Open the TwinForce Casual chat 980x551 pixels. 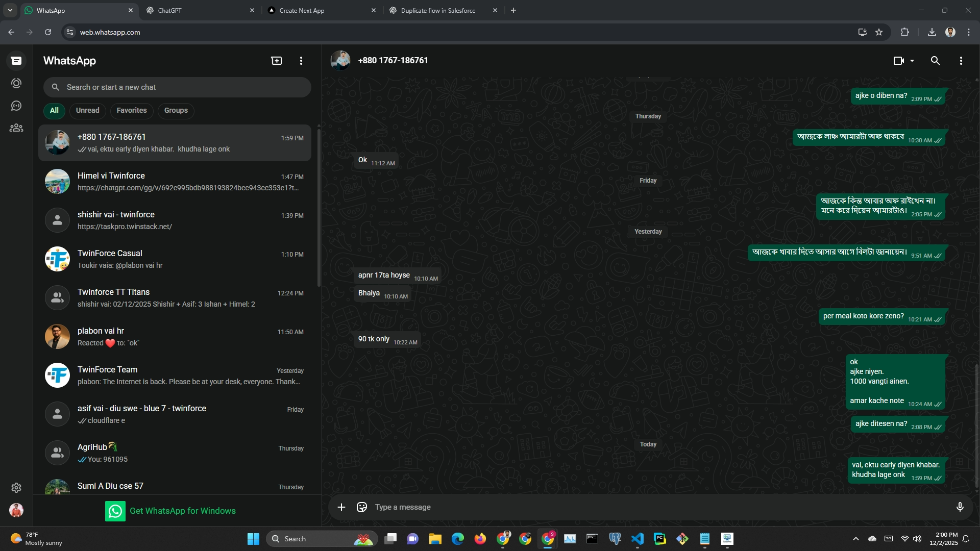(175, 259)
